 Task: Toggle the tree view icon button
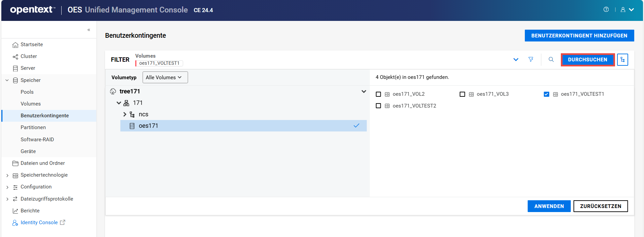click(622, 60)
